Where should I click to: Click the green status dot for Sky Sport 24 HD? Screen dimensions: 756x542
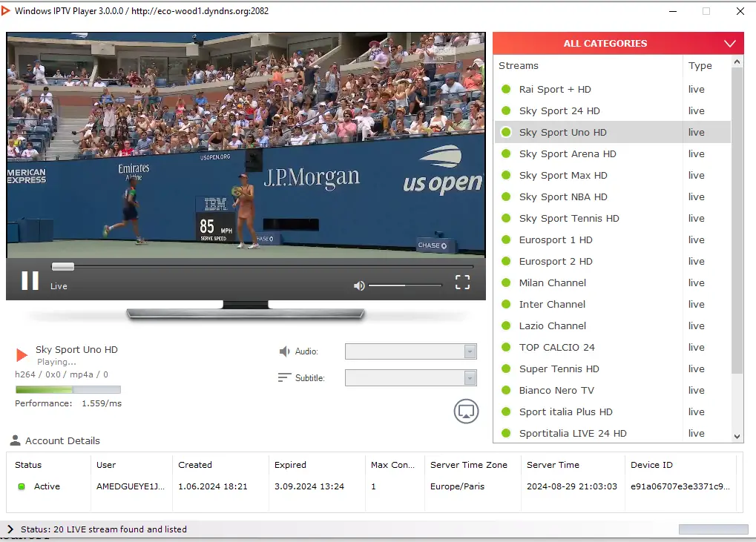click(x=506, y=110)
